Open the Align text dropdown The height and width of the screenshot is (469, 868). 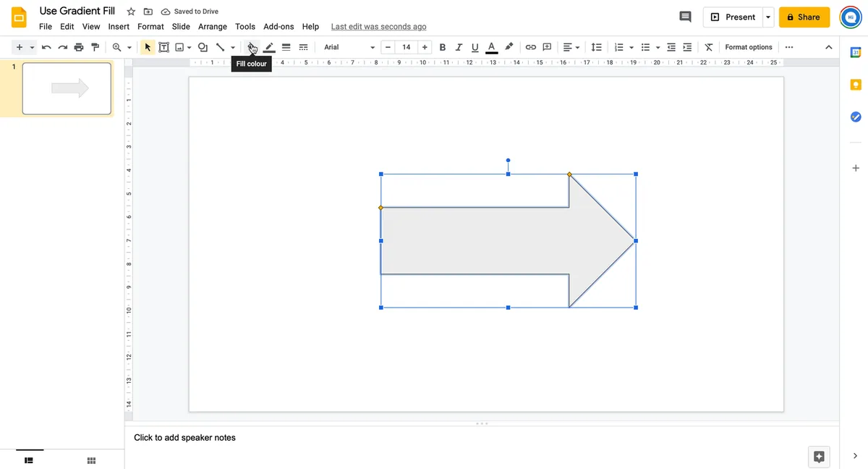coord(571,47)
